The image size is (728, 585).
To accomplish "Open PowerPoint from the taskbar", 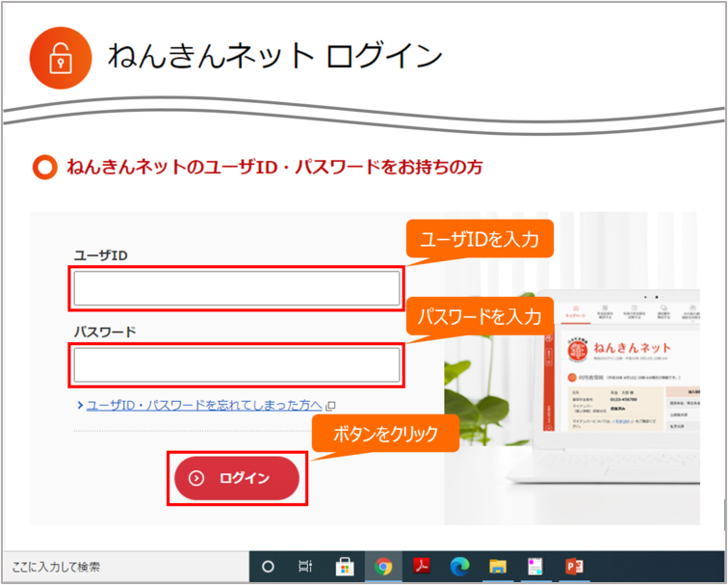I will coord(574,567).
